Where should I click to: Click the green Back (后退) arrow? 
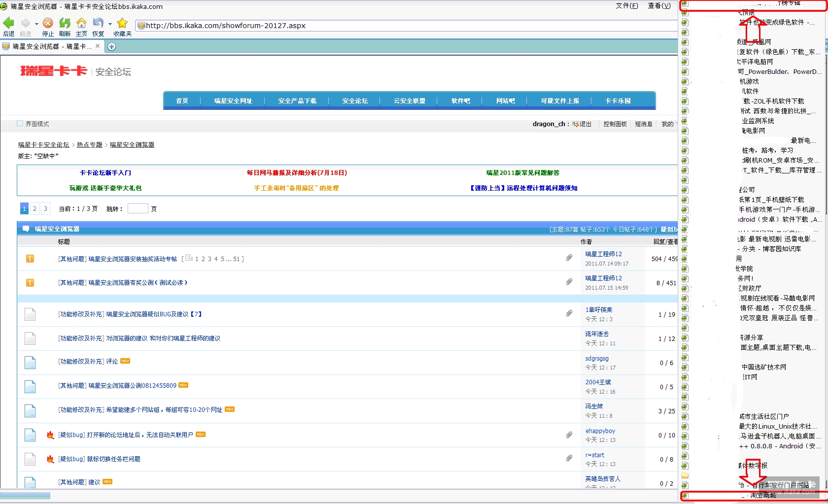click(x=9, y=23)
